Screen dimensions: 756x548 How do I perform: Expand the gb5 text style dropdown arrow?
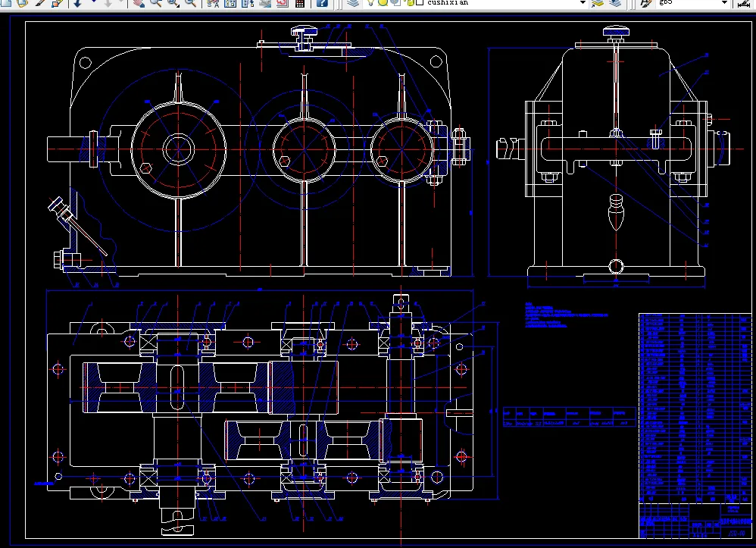(x=724, y=2)
